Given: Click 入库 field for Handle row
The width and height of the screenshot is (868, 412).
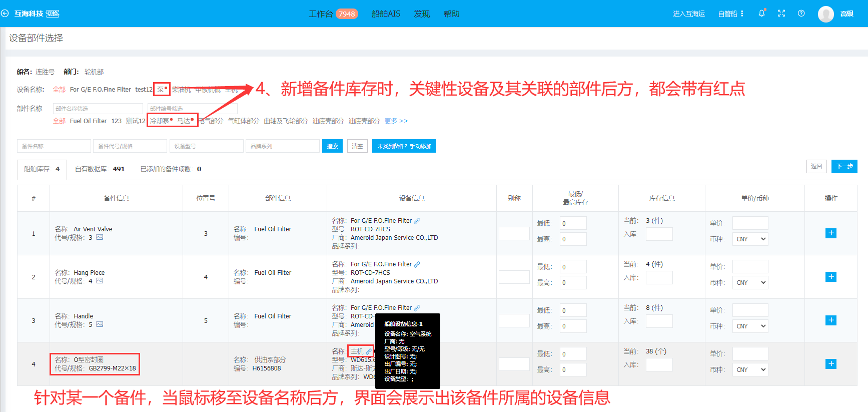Looking at the screenshot, I should click(x=659, y=321).
